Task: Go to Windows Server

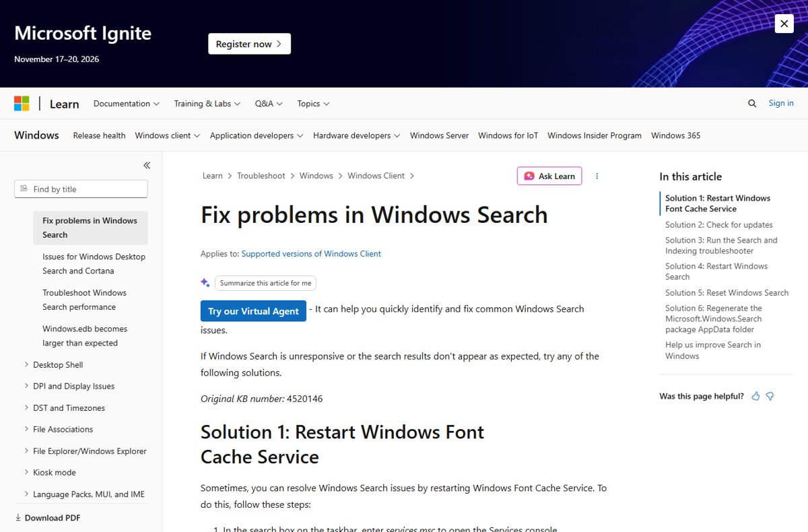Action: (439, 135)
